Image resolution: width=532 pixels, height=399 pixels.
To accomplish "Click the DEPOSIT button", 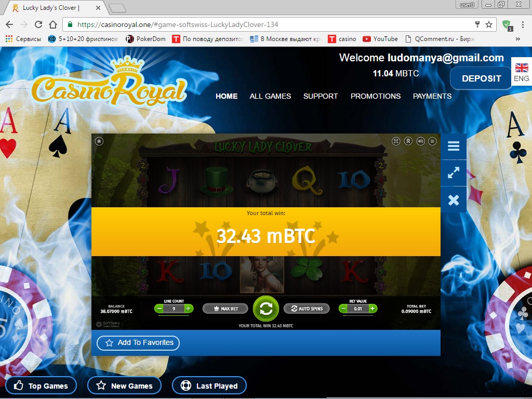I will click(481, 78).
